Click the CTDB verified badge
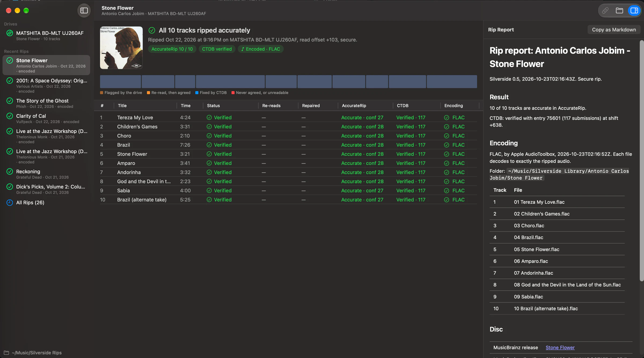The width and height of the screenshot is (644, 358). coord(217,49)
